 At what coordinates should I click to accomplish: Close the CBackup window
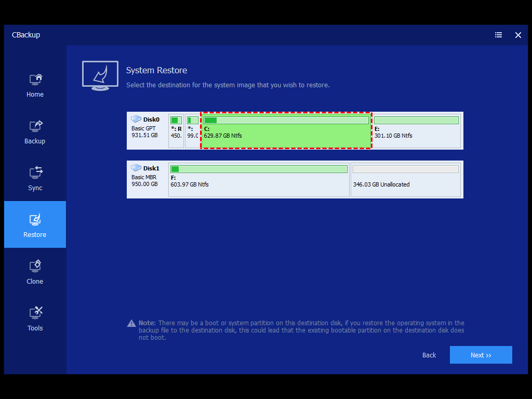click(x=518, y=35)
